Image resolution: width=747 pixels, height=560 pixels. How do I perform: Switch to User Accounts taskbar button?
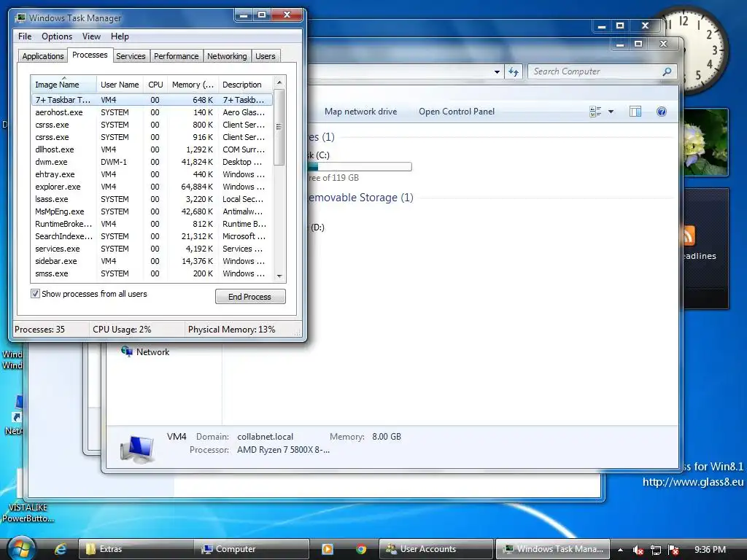coord(436,549)
